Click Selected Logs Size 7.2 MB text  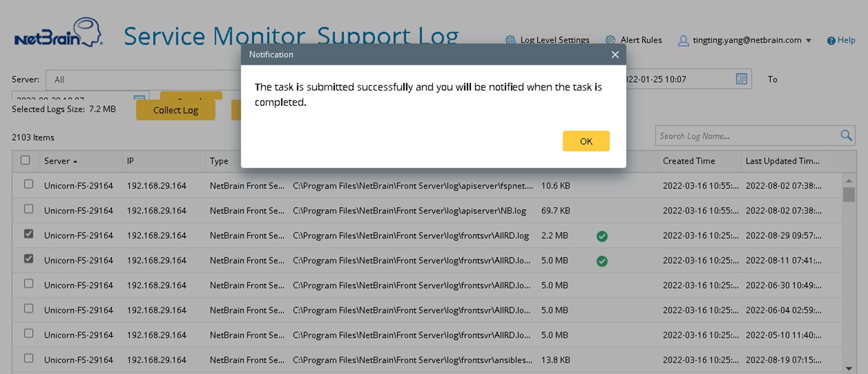point(63,109)
